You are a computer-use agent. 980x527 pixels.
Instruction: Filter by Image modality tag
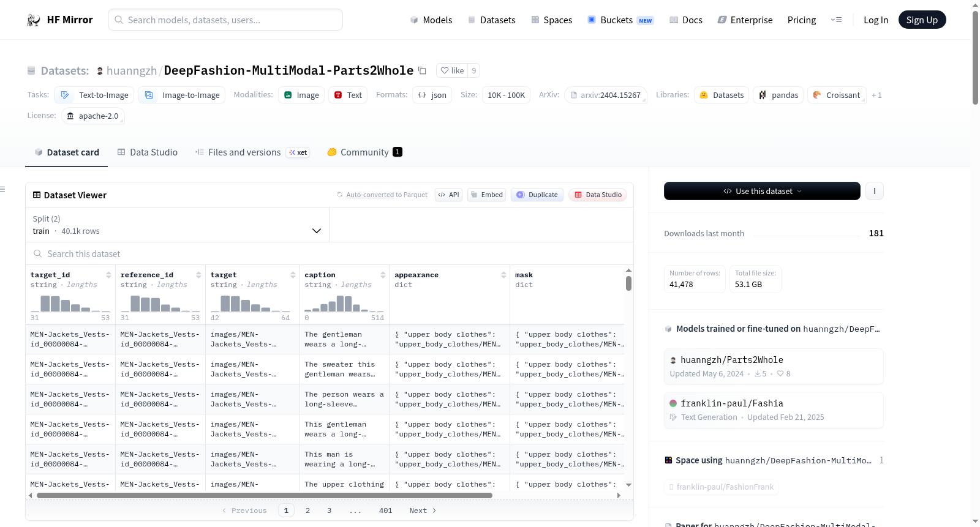[x=301, y=95]
